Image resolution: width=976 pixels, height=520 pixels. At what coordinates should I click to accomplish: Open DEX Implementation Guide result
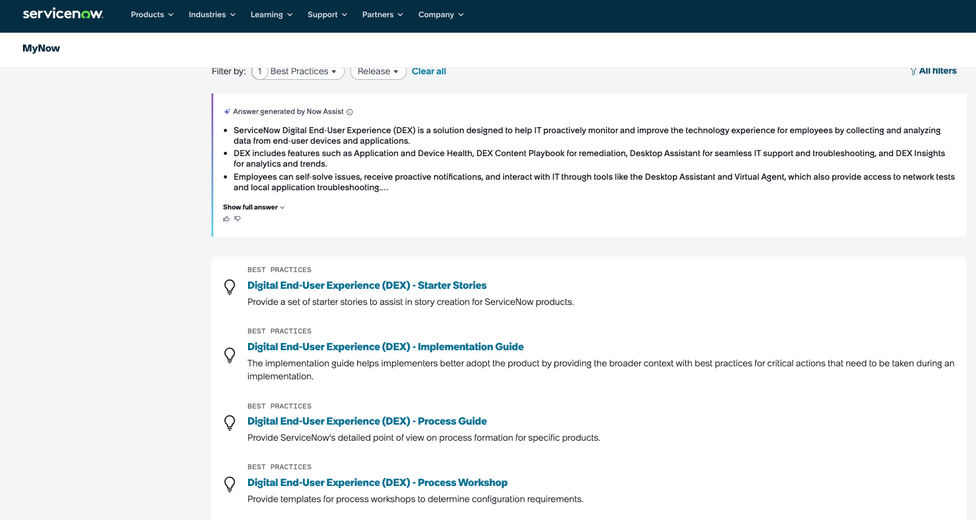(x=385, y=347)
